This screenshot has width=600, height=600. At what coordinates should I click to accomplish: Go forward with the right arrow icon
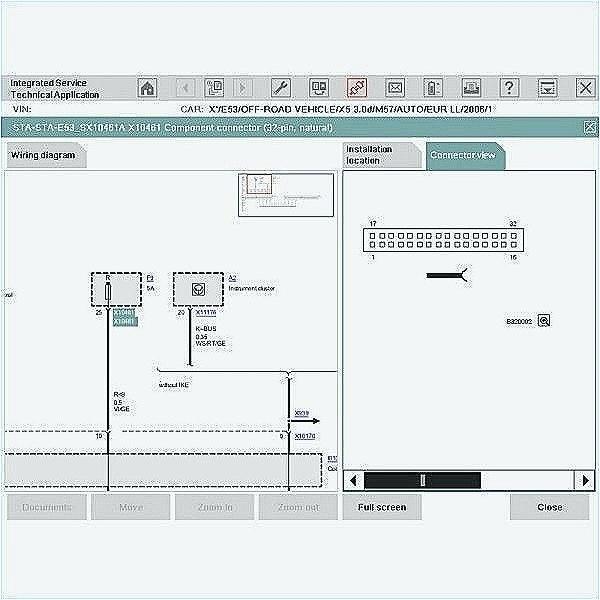pos(243,88)
